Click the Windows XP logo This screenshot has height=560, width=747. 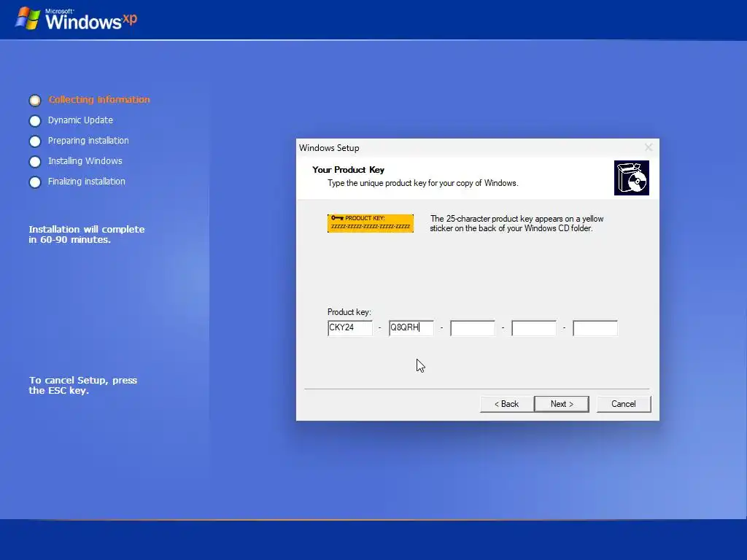pos(76,19)
